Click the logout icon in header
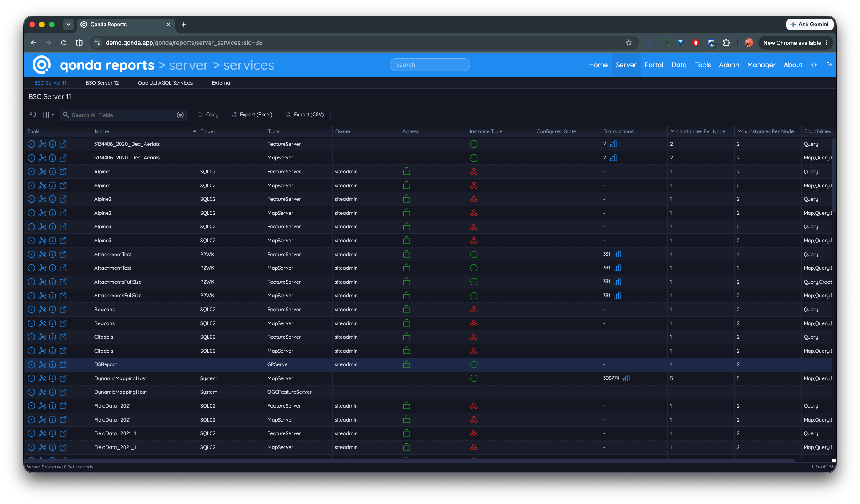The height and width of the screenshot is (504, 860). click(829, 65)
